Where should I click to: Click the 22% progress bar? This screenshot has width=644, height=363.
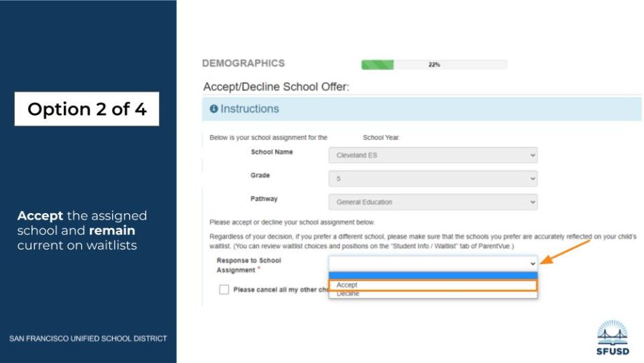tap(433, 64)
